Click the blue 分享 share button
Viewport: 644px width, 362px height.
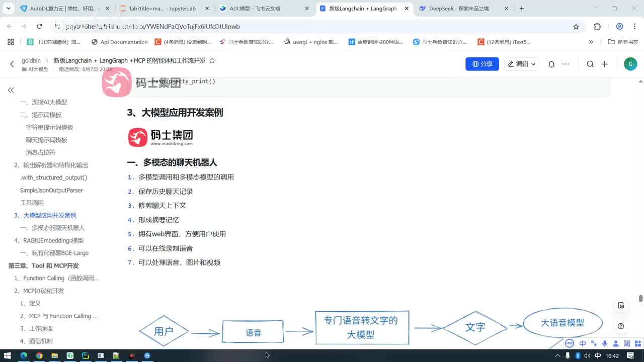[482, 64]
